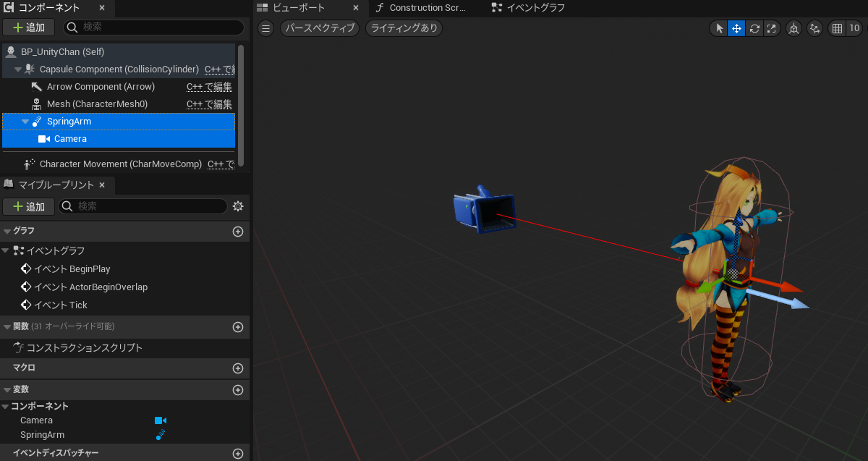
Task: Select イベント BeginPlay event
Action: [x=72, y=268]
